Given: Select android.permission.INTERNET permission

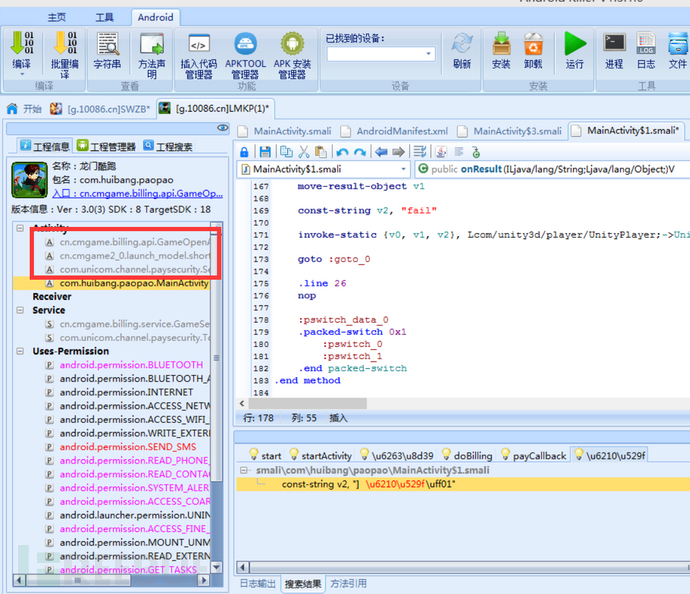Looking at the screenshot, I should coord(126,392).
